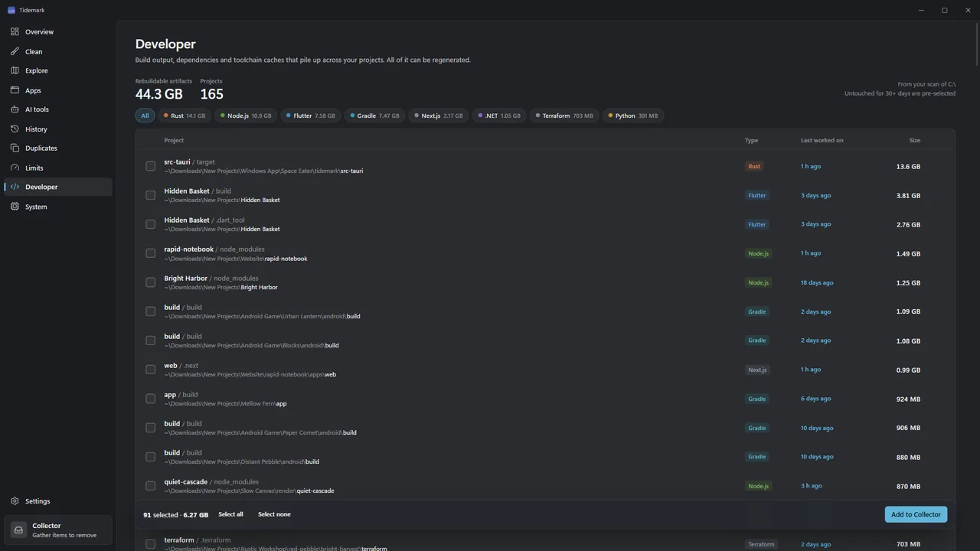Open the Overview page icon
The height and width of the screenshot is (551, 980).
point(15,32)
